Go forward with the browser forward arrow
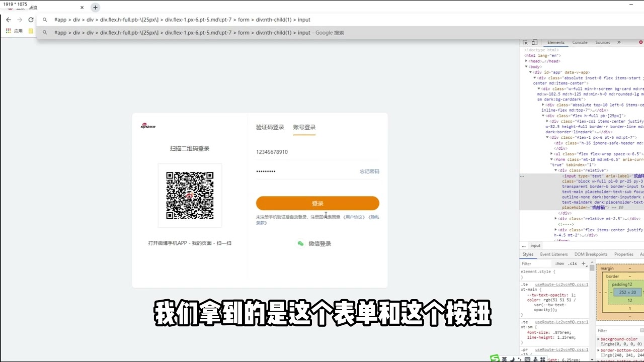644x362 pixels. coord(20,20)
